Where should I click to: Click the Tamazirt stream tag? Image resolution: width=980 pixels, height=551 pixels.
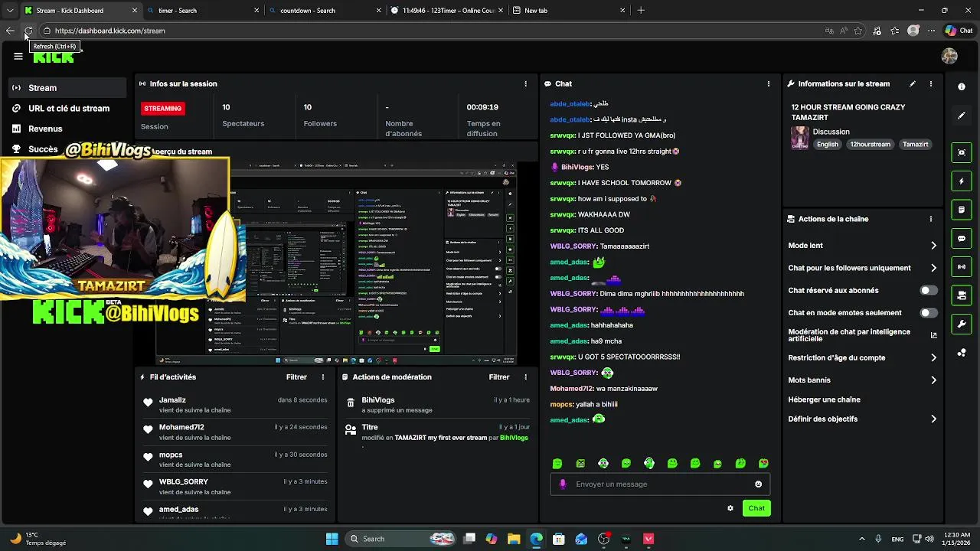[x=915, y=144]
